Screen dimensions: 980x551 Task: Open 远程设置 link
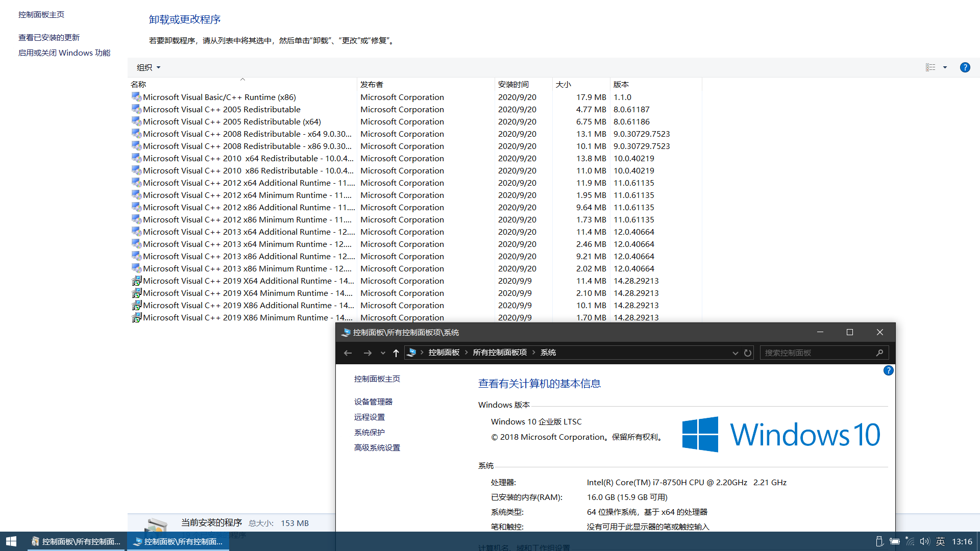(370, 417)
